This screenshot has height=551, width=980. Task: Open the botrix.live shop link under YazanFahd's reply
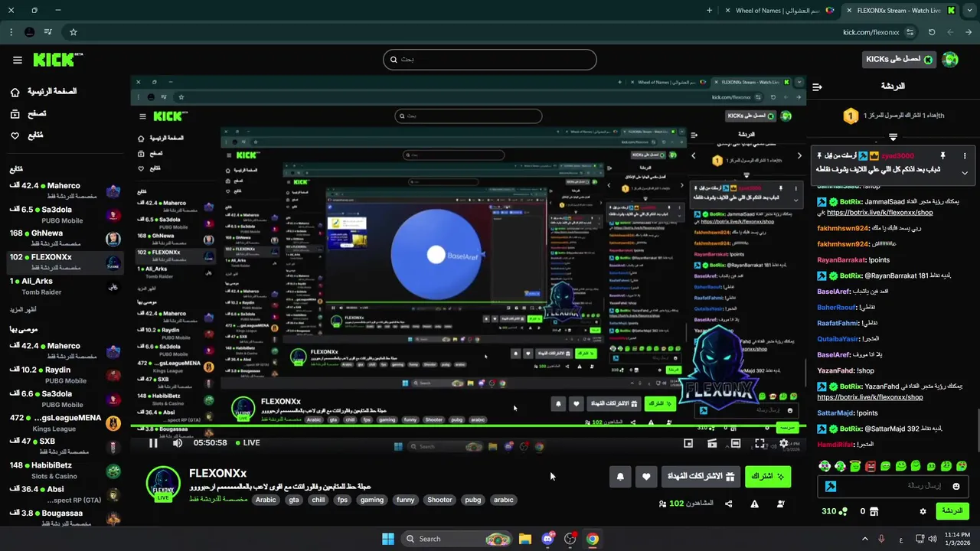pyautogui.click(x=870, y=397)
